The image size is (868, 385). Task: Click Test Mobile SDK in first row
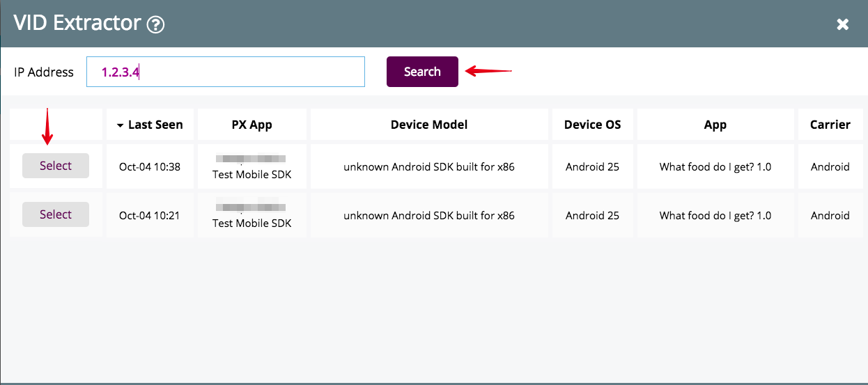251,175
